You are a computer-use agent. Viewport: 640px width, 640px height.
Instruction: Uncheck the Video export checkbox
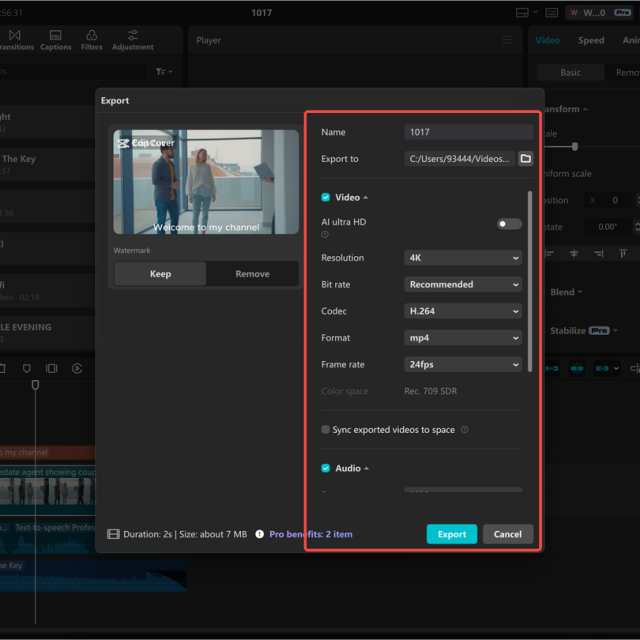pyautogui.click(x=326, y=198)
